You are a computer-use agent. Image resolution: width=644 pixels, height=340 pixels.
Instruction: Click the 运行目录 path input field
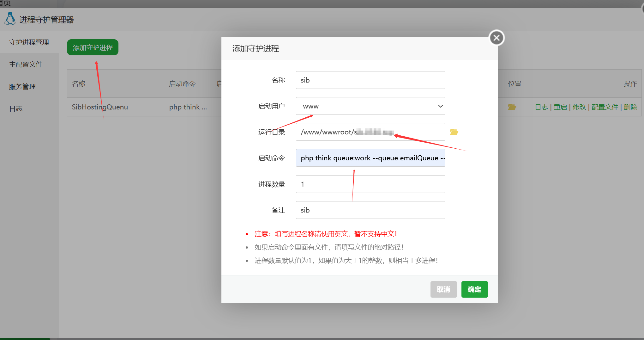370,132
